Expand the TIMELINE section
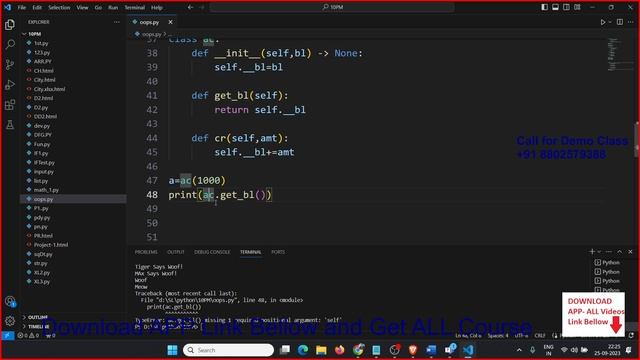This screenshot has height=360, width=640. coord(39,327)
